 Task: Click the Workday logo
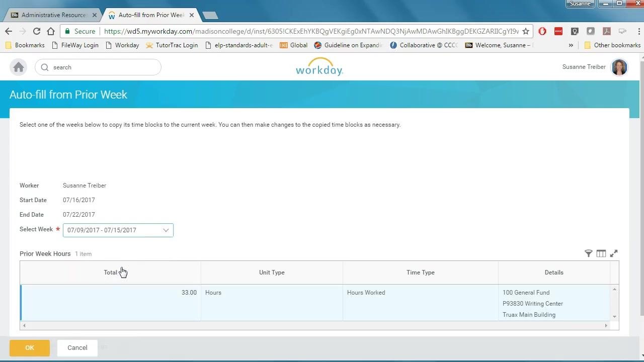pyautogui.click(x=319, y=67)
